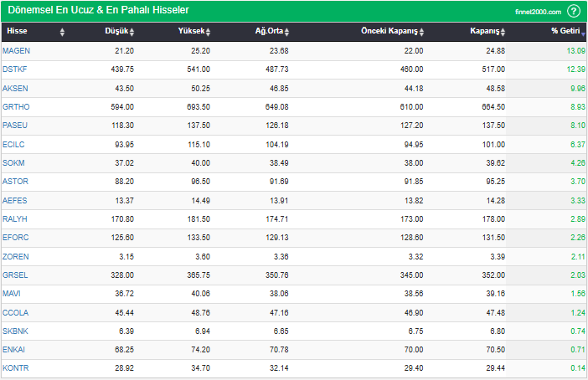Open KONTR stock link
Image resolution: width=588 pixels, height=380 pixels.
tap(16, 368)
